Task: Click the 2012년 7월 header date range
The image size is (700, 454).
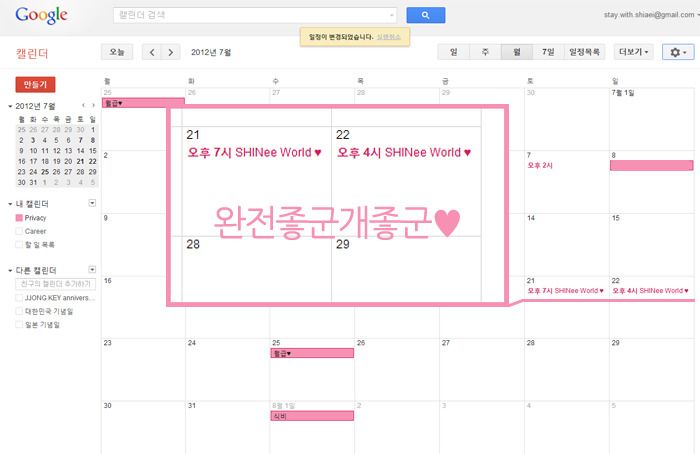Action: tap(211, 52)
